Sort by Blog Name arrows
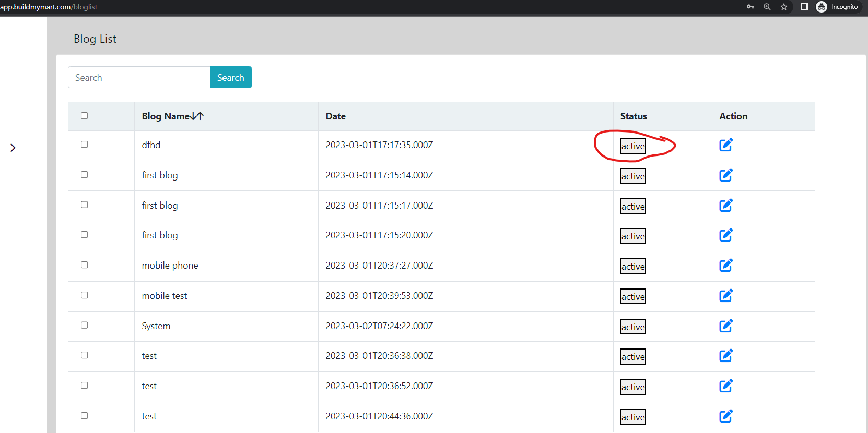Viewport: 868px width, 433px height. point(197,116)
